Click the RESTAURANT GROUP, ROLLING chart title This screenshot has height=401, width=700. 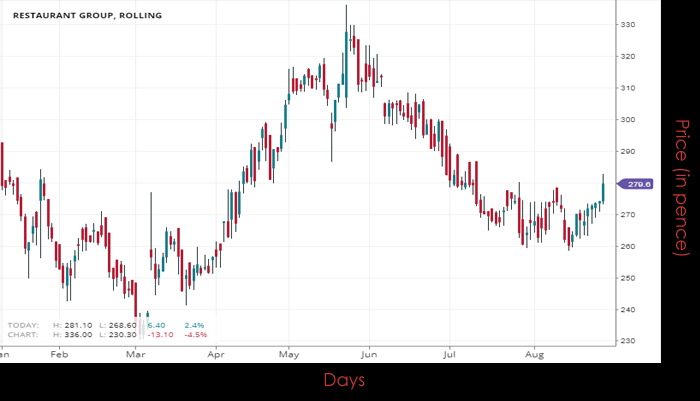76,16
